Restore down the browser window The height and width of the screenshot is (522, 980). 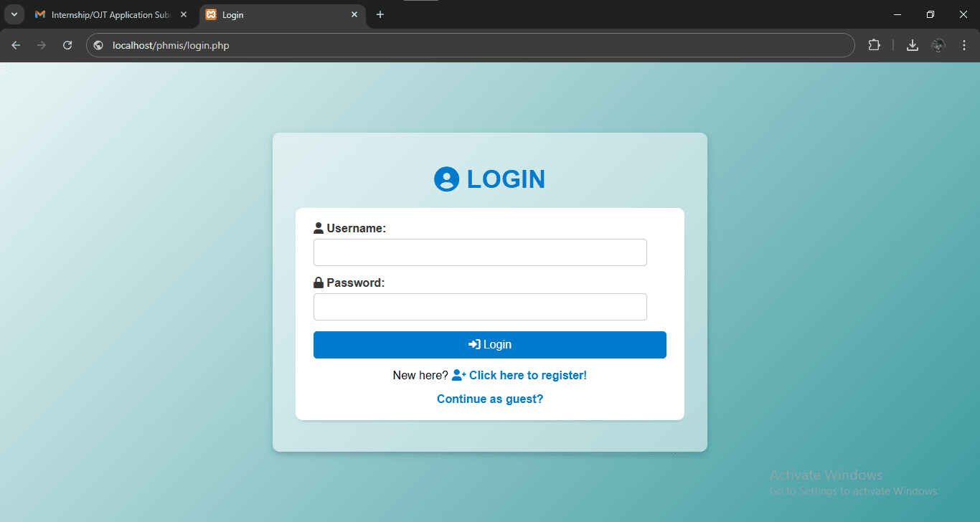click(930, 14)
